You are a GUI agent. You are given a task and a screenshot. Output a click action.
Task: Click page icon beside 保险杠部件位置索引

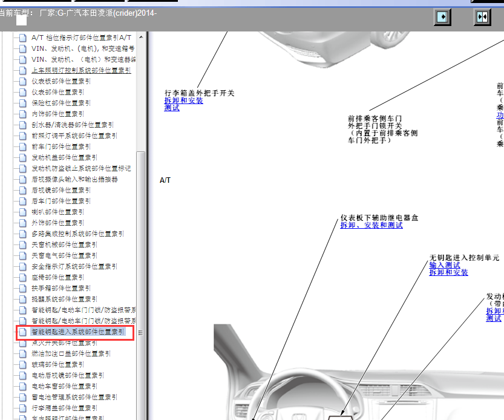tap(22, 103)
